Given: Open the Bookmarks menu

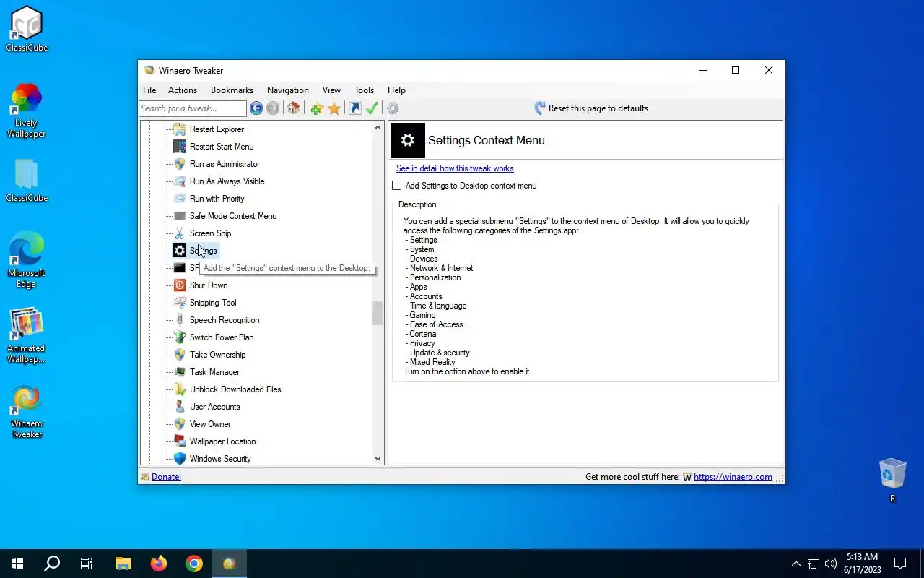Looking at the screenshot, I should coord(232,90).
